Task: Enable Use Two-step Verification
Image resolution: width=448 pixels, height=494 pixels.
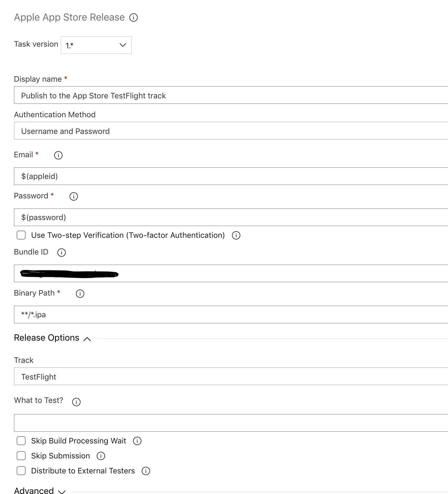Action: (21, 235)
